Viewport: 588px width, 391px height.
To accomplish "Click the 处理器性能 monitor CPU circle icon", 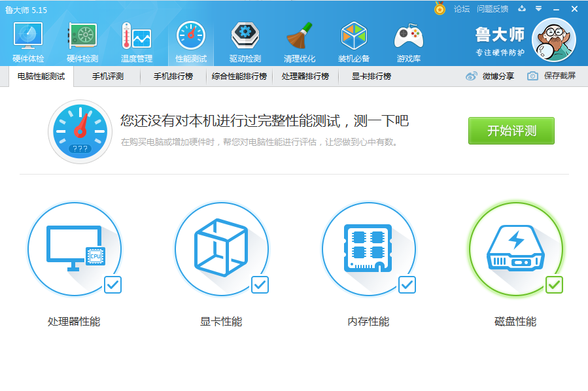I will (x=75, y=249).
